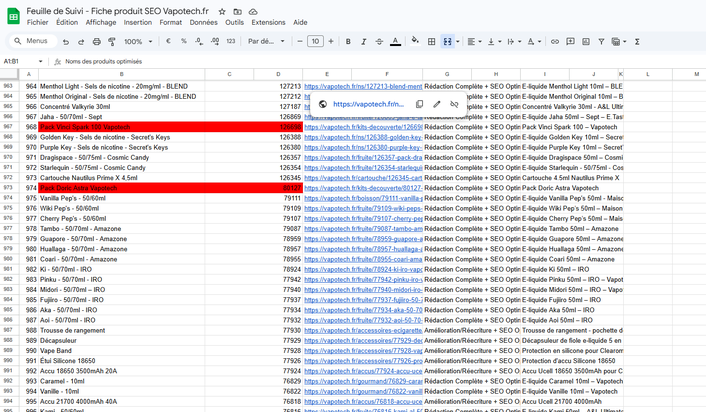Open the Données menu
This screenshot has height=412, width=706.
click(x=203, y=22)
